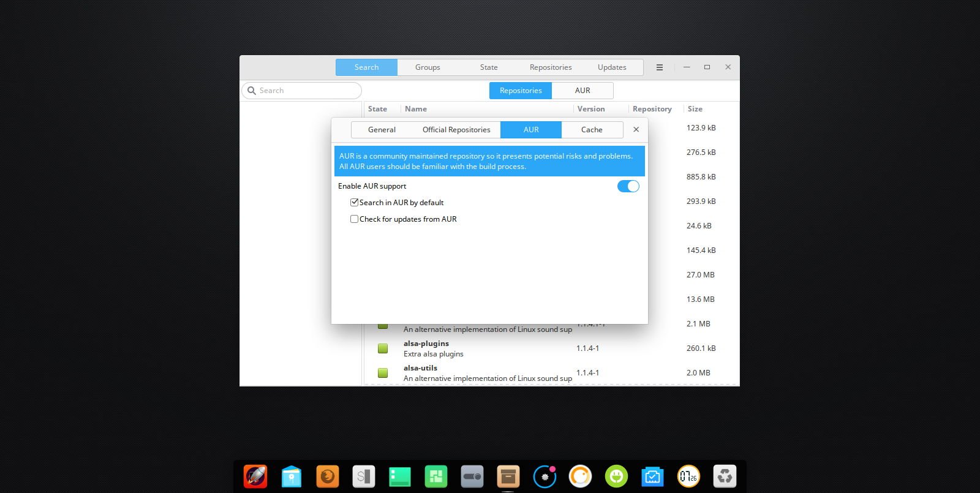The width and height of the screenshot is (980, 493).
Task: Launch Firefox from the dock
Action: 328,476
